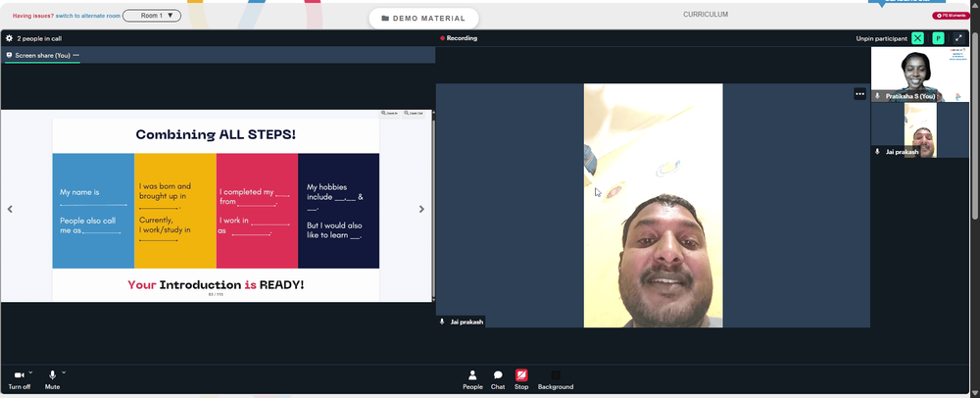The image size is (980, 398).
Task: Click the Combining ALL STEPS! slide title
Action: 216,134
